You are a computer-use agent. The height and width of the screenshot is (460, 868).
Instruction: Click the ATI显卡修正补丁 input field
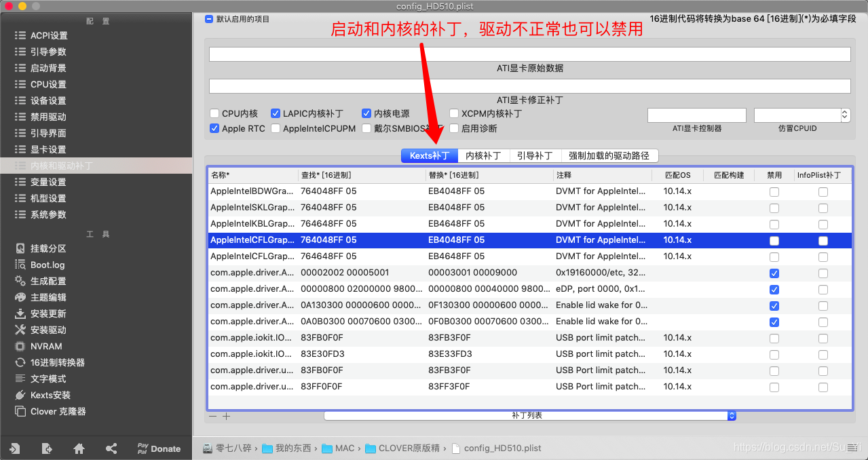pos(529,86)
